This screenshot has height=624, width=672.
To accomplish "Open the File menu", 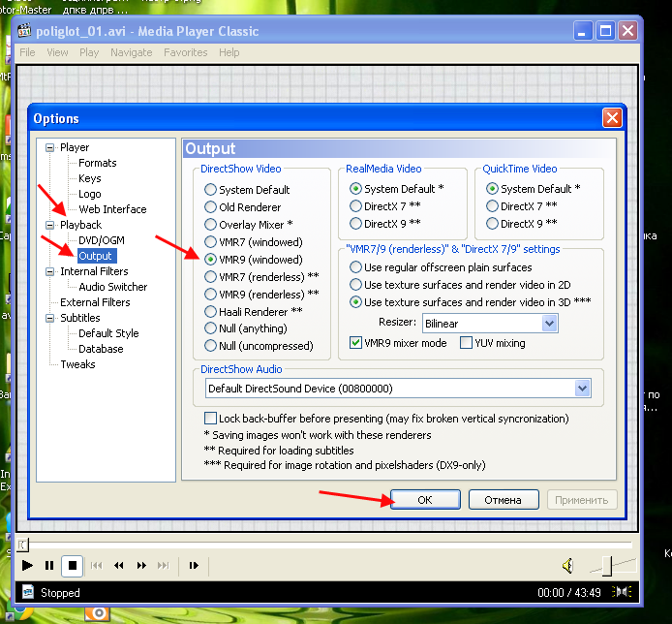I will pos(27,52).
